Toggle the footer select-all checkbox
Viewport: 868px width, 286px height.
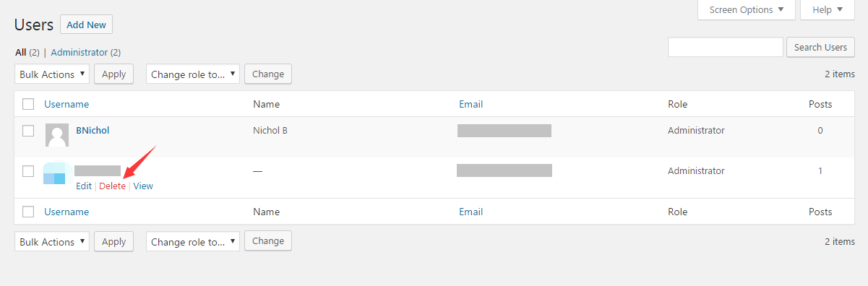point(28,212)
